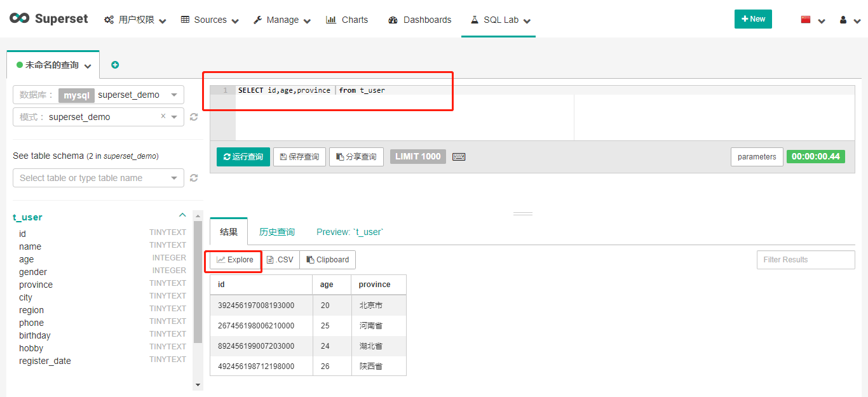The image size is (868, 397).
Task: Open keyboard shortcuts via the keyboard icon
Action: (x=459, y=156)
